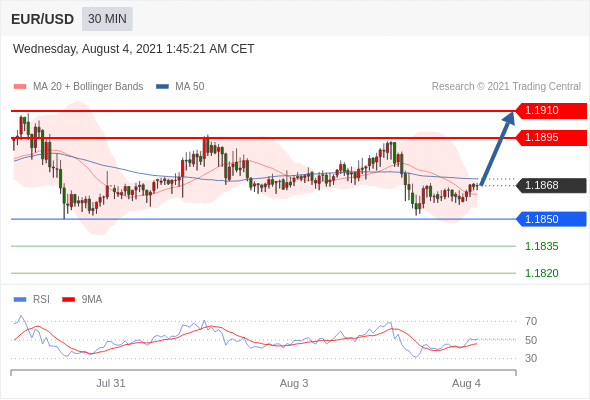
Task: Click the 30 MIN timeframe button
Action: pyautogui.click(x=107, y=19)
